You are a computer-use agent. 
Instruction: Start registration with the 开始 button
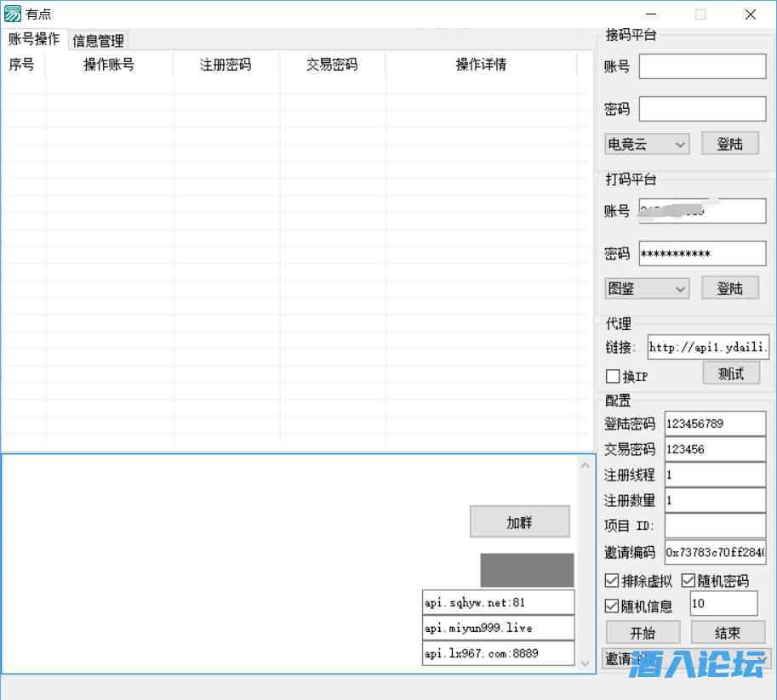(x=643, y=633)
